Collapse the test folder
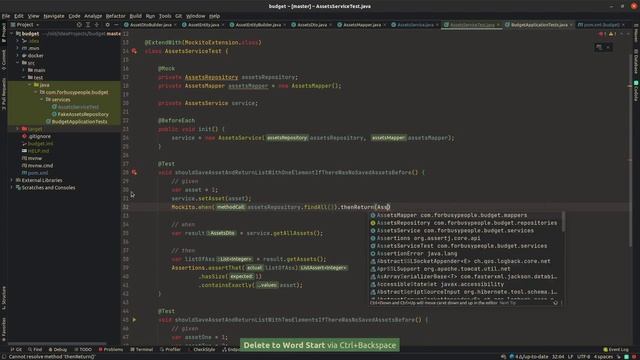 coord(24,78)
